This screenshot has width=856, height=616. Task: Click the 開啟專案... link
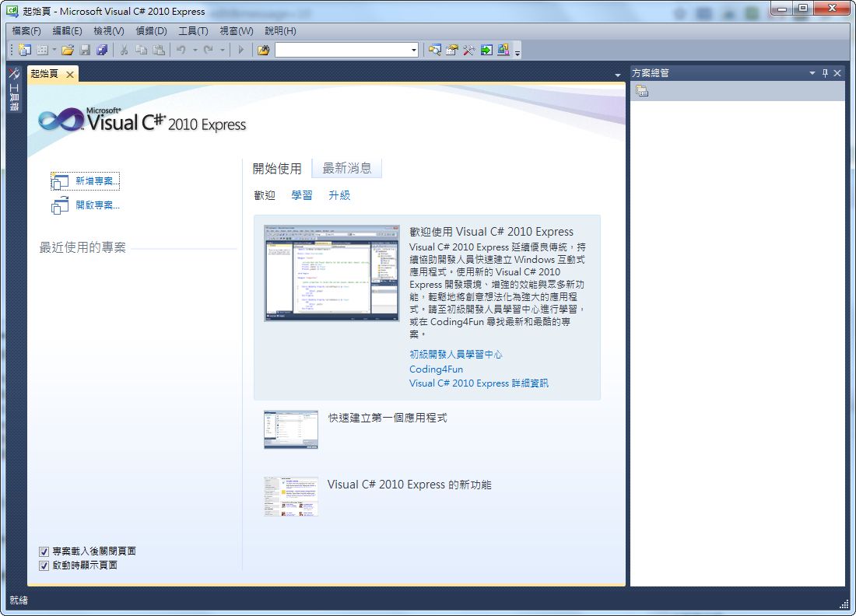97,205
